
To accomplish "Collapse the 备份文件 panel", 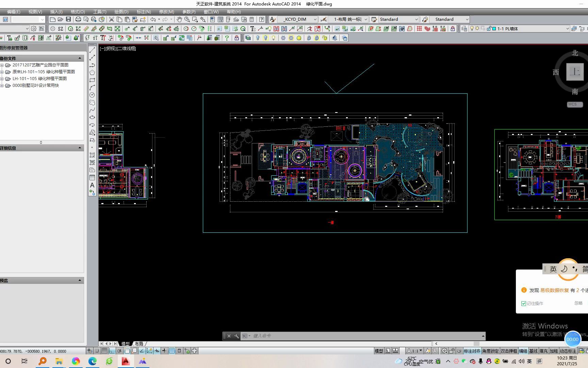I will pos(80,58).
